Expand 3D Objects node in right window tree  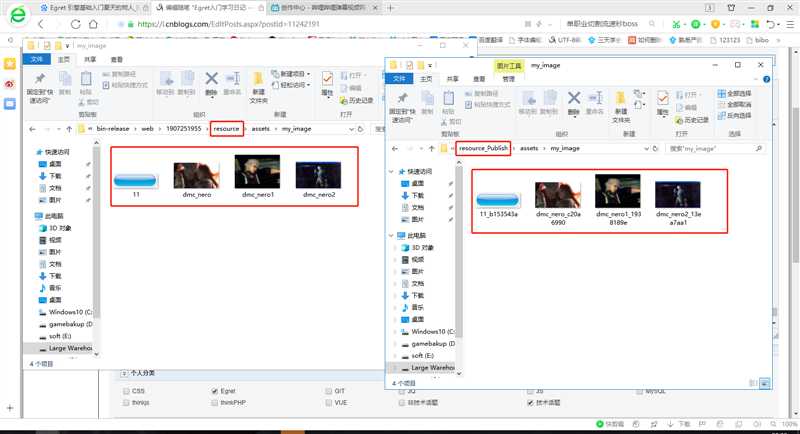click(395, 248)
